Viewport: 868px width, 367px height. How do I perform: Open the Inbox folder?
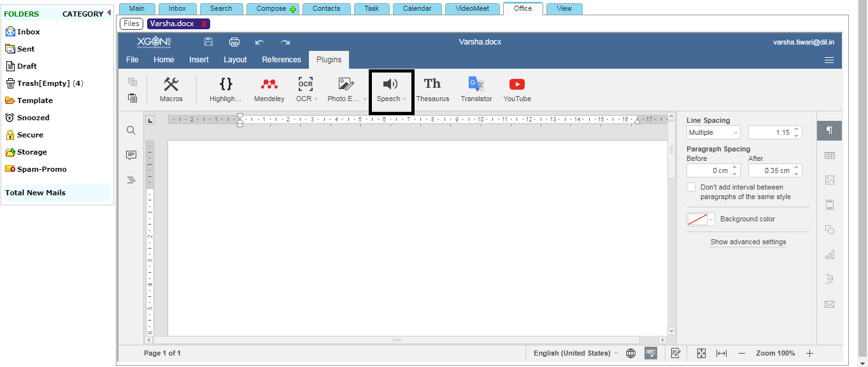[23, 31]
